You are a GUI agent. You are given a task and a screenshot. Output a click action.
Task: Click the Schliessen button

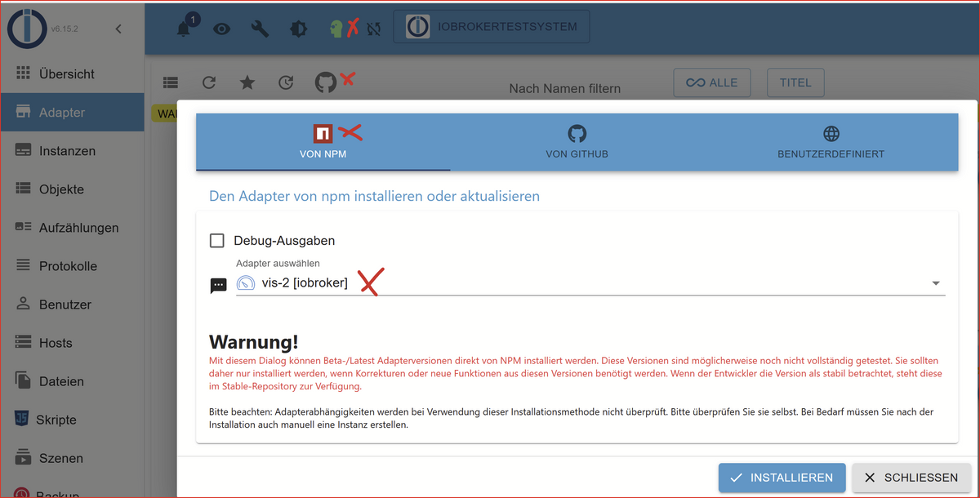[911, 478]
